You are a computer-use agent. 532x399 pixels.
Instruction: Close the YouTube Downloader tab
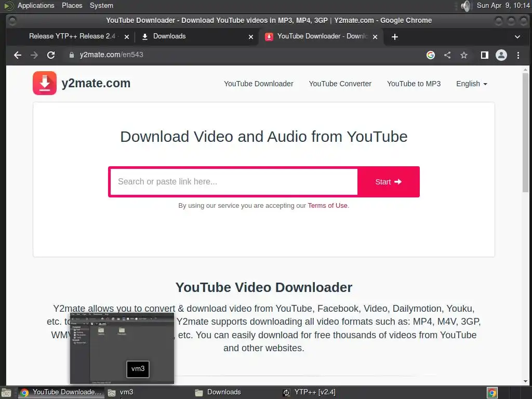375,37
